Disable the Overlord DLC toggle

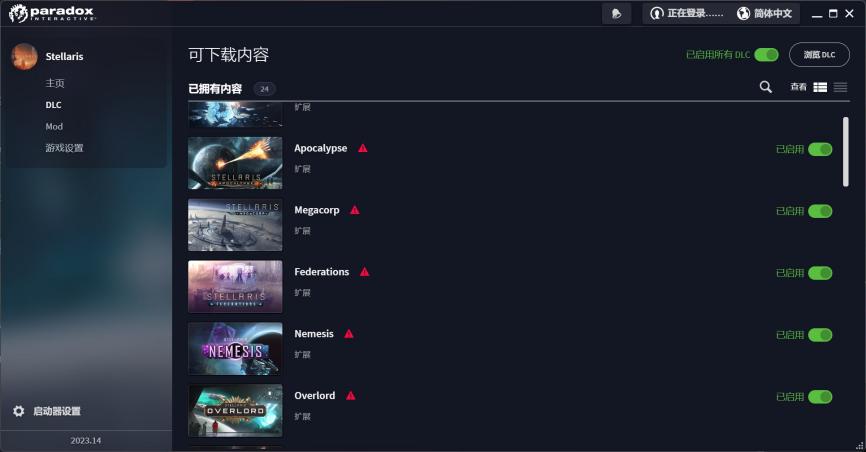(x=820, y=397)
